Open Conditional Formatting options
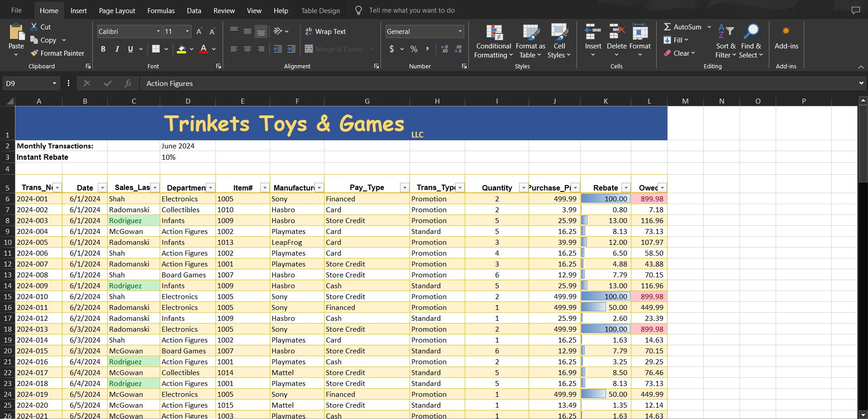This screenshot has height=419, width=868. coord(493,41)
